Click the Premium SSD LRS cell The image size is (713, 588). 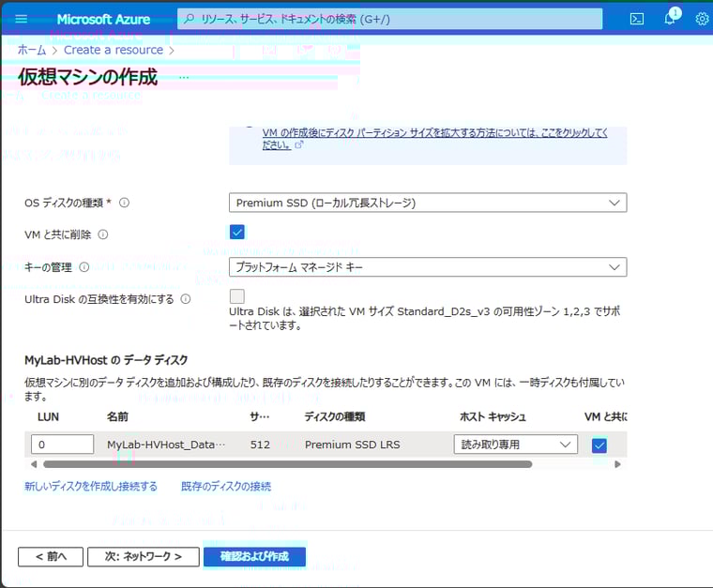pos(353,445)
